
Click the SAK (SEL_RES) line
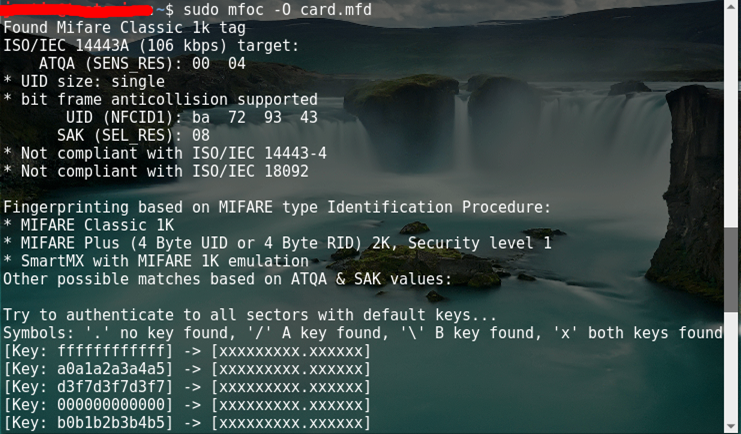133,135
